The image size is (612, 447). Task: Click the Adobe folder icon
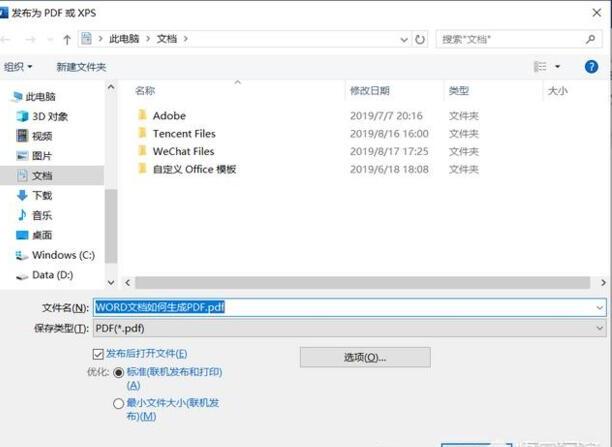coord(142,115)
